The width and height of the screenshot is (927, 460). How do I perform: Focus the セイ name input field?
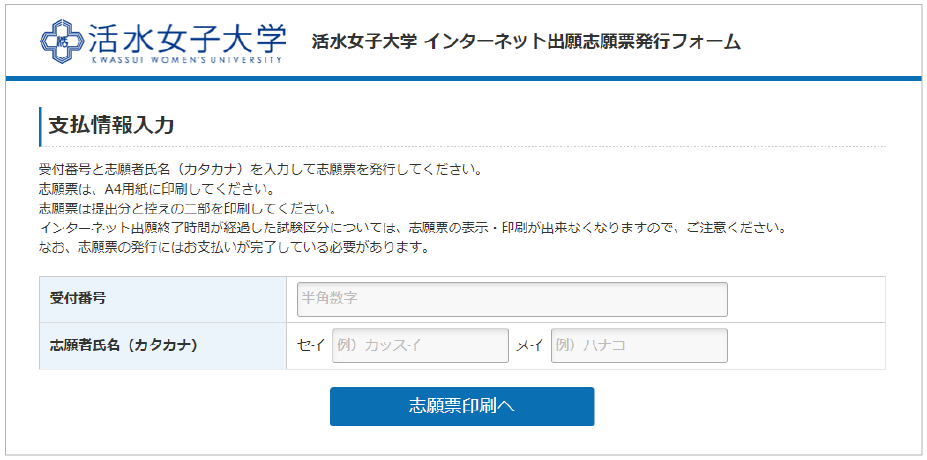click(420, 346)
